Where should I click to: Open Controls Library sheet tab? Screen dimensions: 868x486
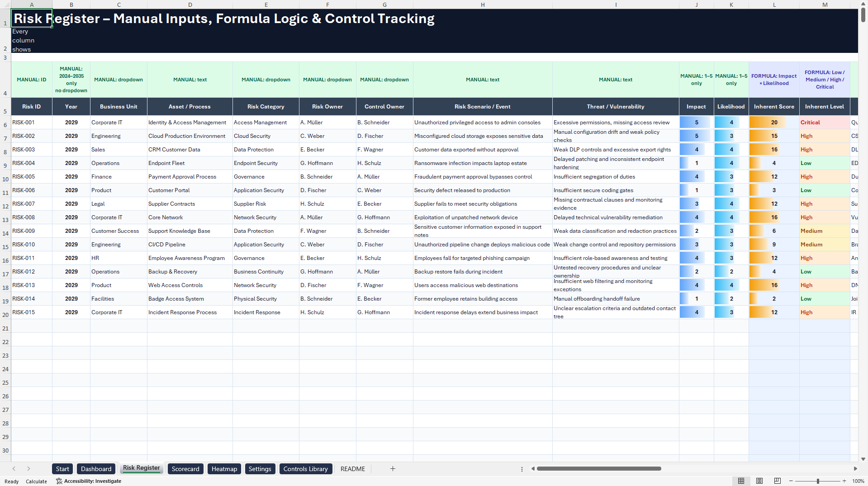[x=306, y=469]
